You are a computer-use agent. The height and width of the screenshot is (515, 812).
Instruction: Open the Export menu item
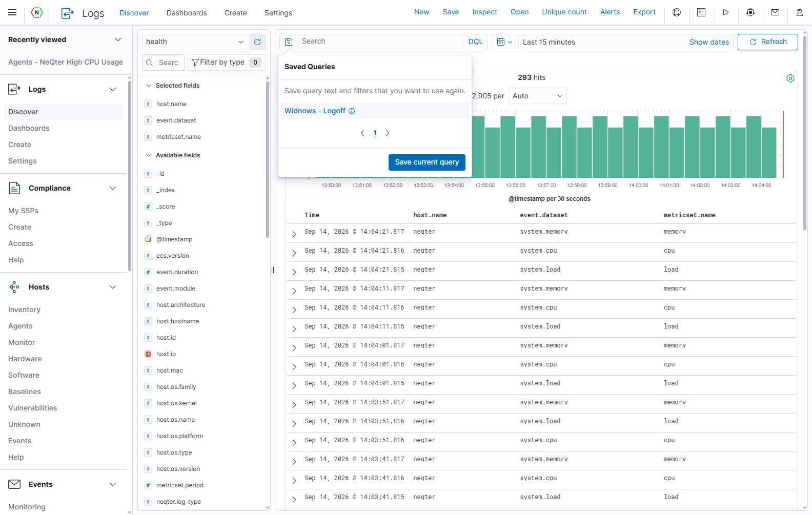coord(644,12)
